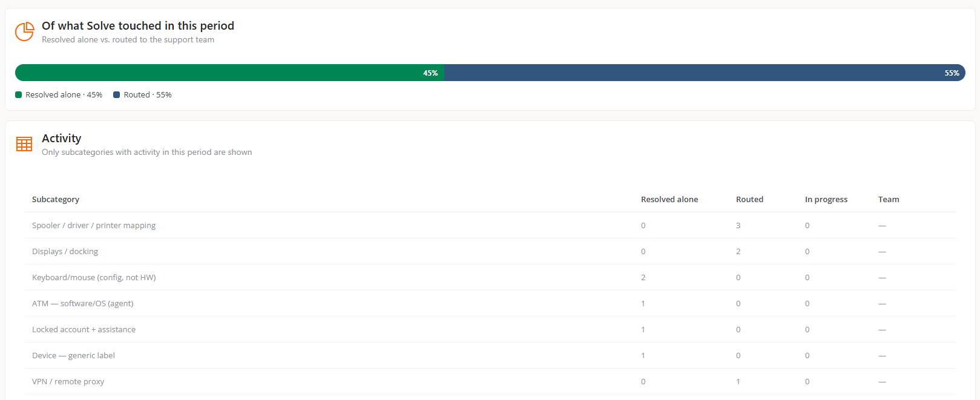Select the Spooler / driver / printer mapping row
This screenshot has width=980, height=400.
click(490, 225)
